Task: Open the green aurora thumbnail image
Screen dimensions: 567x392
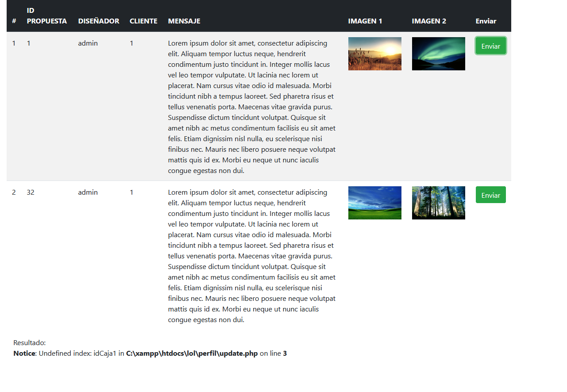Action: click(439, 54)
